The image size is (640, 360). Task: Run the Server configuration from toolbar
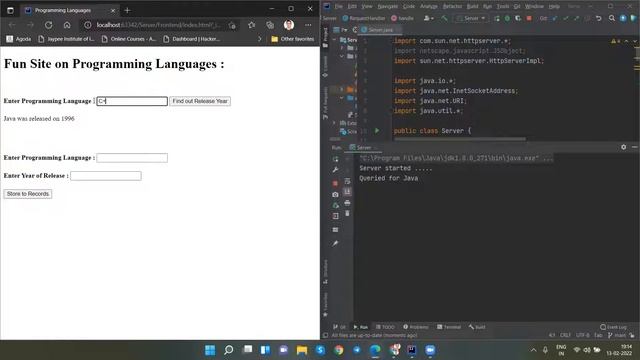pos(497,18)
